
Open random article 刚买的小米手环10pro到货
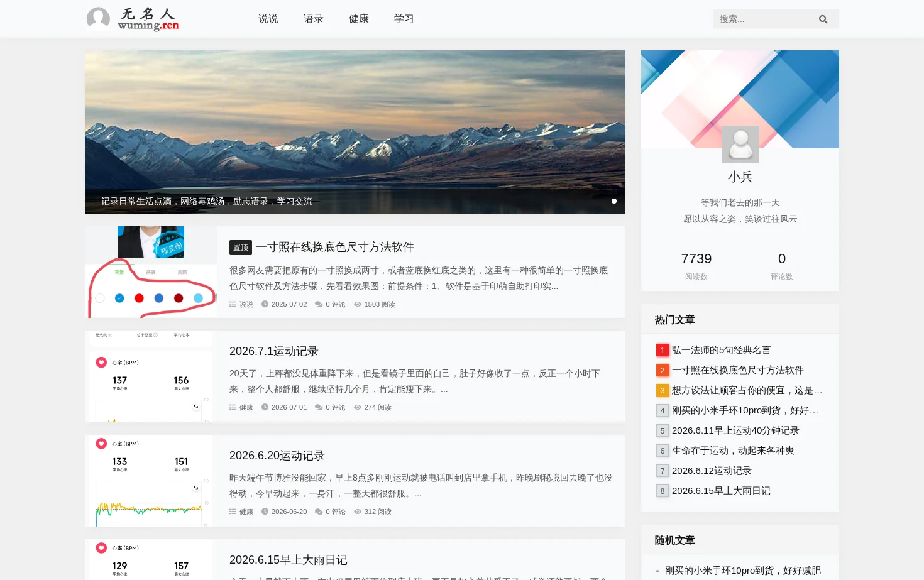[743, 571]
